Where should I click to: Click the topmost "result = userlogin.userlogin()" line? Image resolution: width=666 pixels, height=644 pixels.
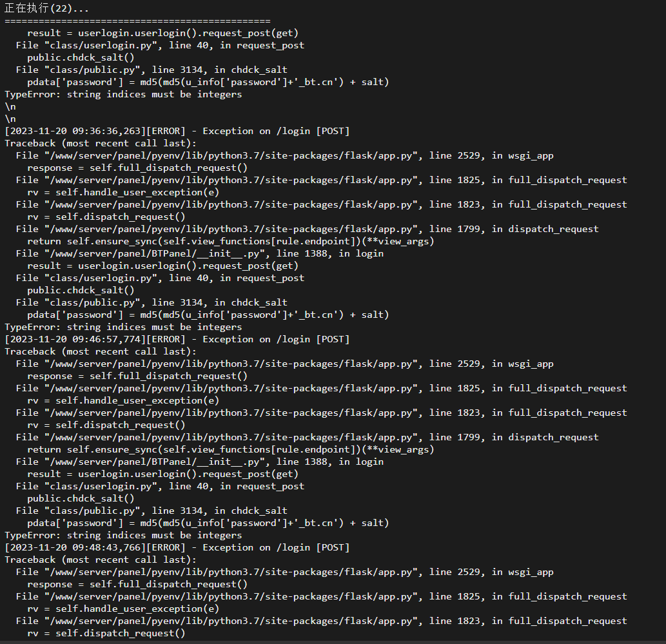click(162, 33)
